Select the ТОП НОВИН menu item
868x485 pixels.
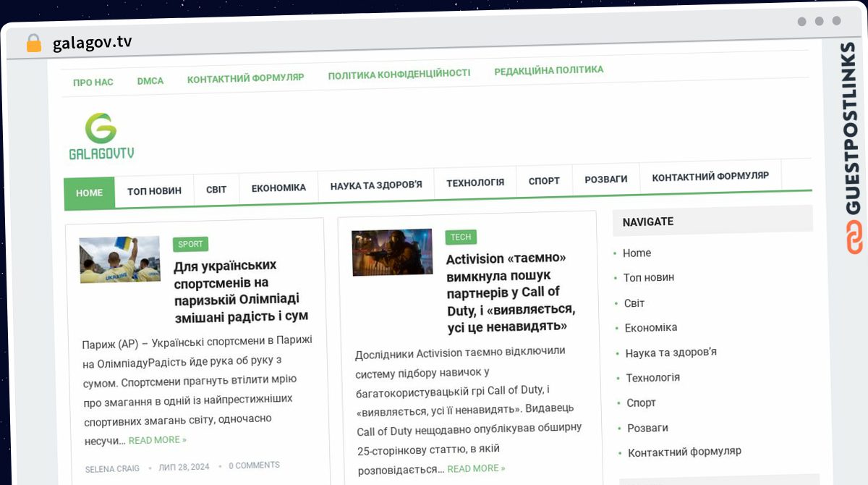click(154, 192)
